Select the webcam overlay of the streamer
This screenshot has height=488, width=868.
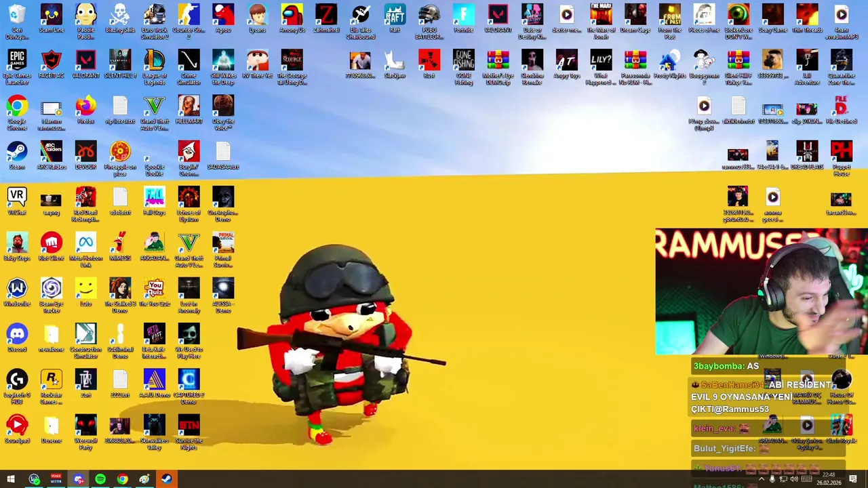(x=761, y=291)
